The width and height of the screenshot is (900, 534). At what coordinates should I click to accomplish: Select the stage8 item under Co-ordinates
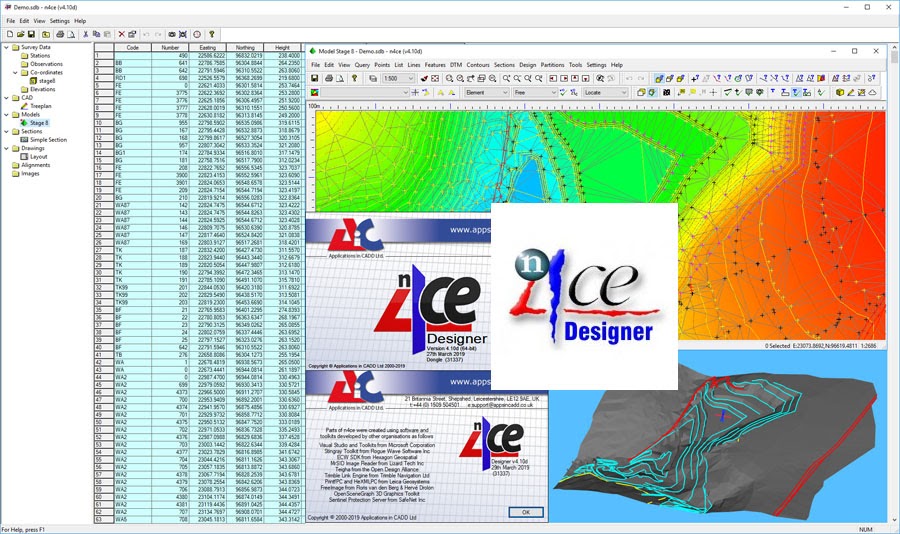(x=47, y=81)
